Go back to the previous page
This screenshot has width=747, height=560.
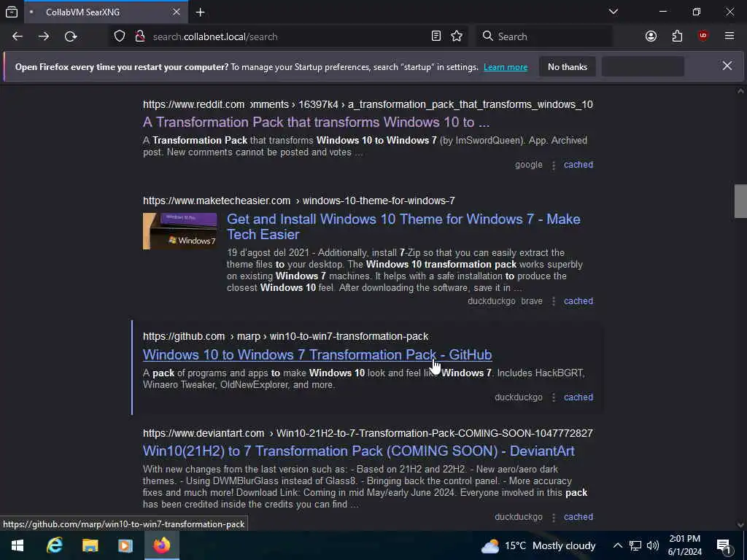click(x=18, y=36)
